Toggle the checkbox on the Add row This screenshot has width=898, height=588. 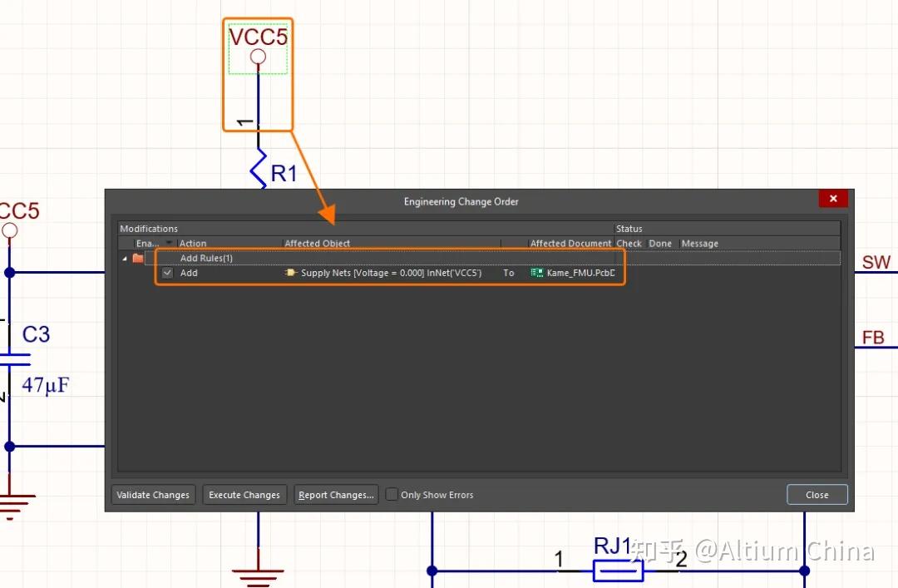tap(167, 273)
